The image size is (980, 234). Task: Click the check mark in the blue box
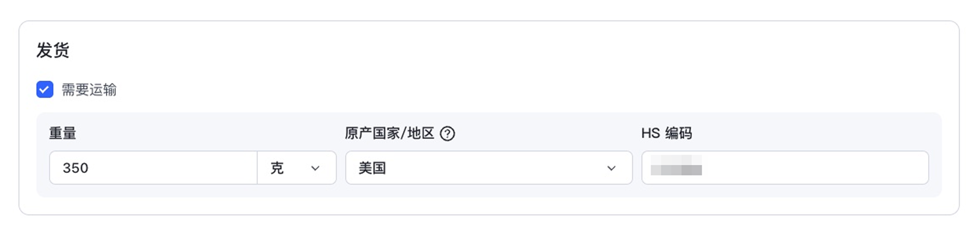coord(45,89)
